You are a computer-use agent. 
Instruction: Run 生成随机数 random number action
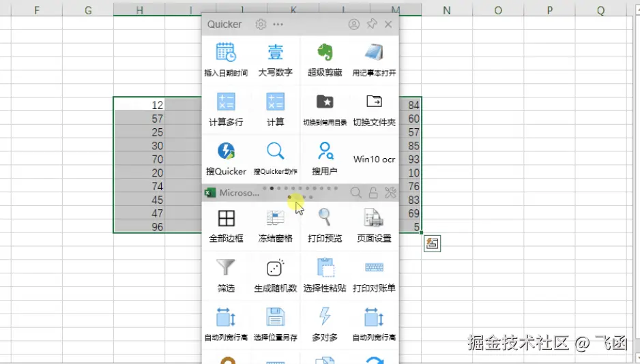pyautogui.click(x=276, y=275)
